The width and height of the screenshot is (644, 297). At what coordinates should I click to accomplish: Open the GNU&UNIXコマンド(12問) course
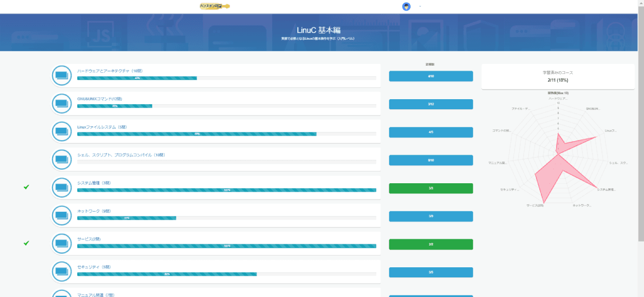coord(99,99)
